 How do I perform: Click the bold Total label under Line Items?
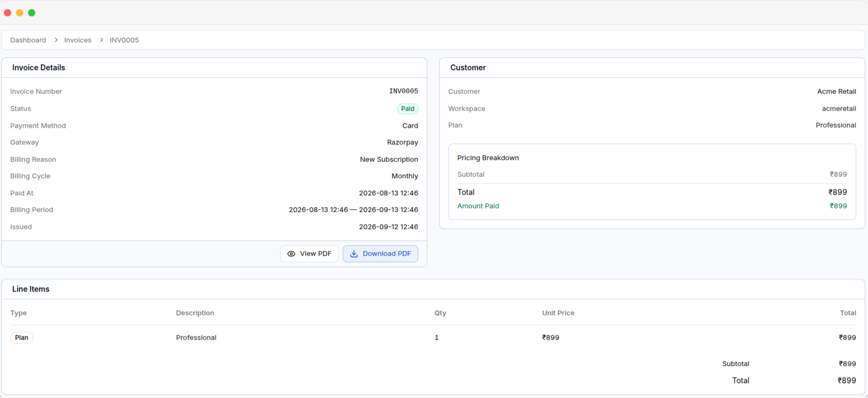pos(741,380)
